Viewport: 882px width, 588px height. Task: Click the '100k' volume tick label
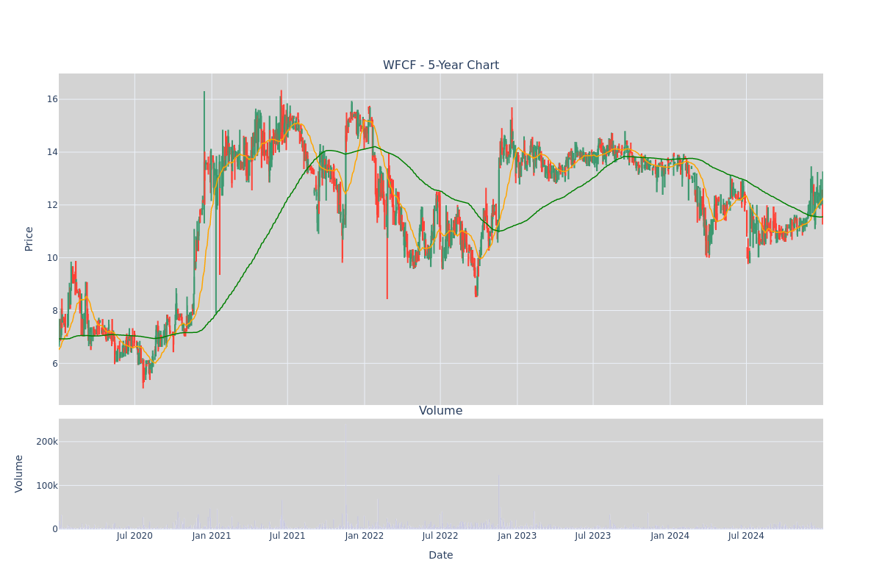pyautogui.click(x=47, y=485)
